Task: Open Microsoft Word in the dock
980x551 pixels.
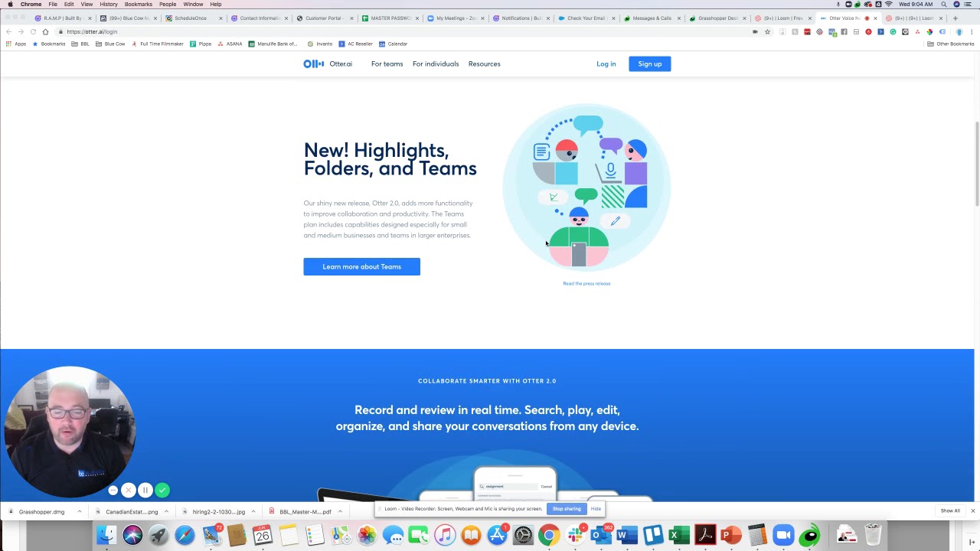Action: [x=627, y=535]
